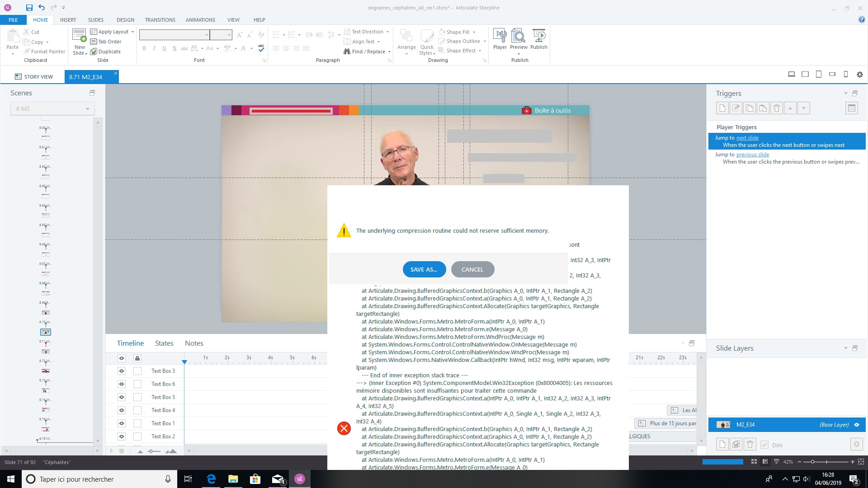Toggle lock checkbox for Text Box 6

[137, 384]
